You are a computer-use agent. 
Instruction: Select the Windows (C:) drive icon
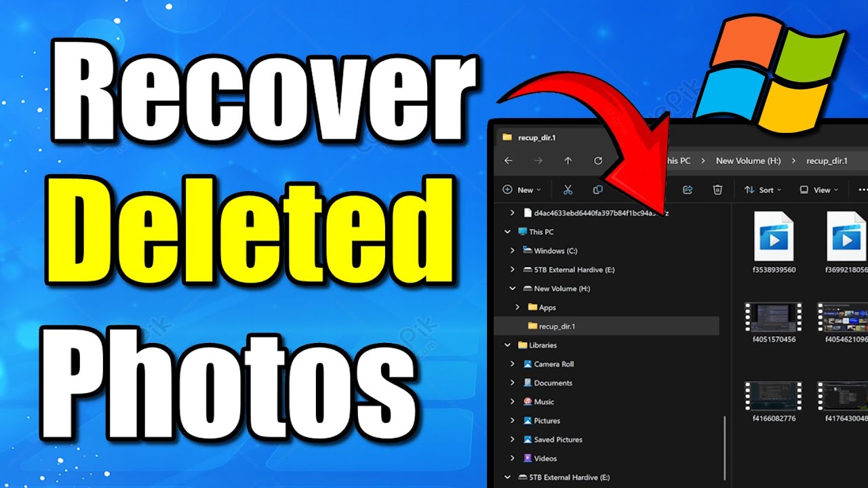(528, 251)
